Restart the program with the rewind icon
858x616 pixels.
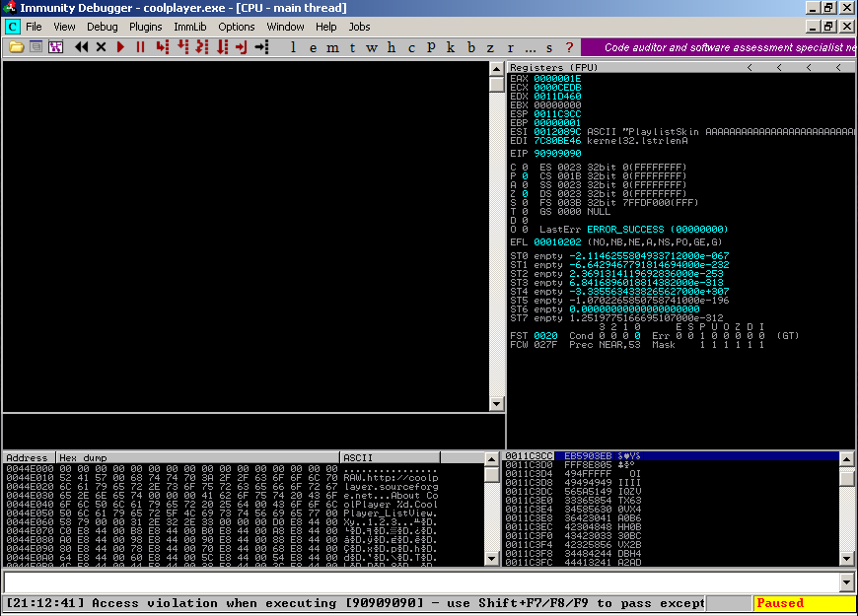82,47
